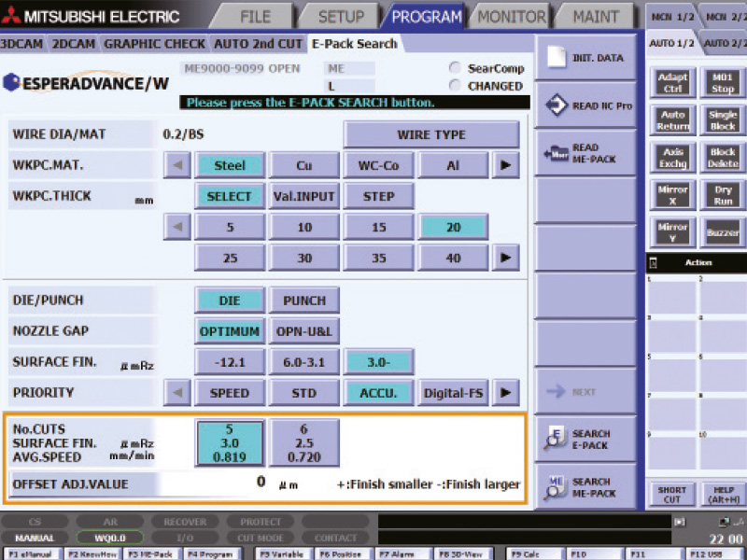The width and height of the screenshot is (747, 560).
Task: Select the SearComp radio button
Action: (x=455, y=68)
